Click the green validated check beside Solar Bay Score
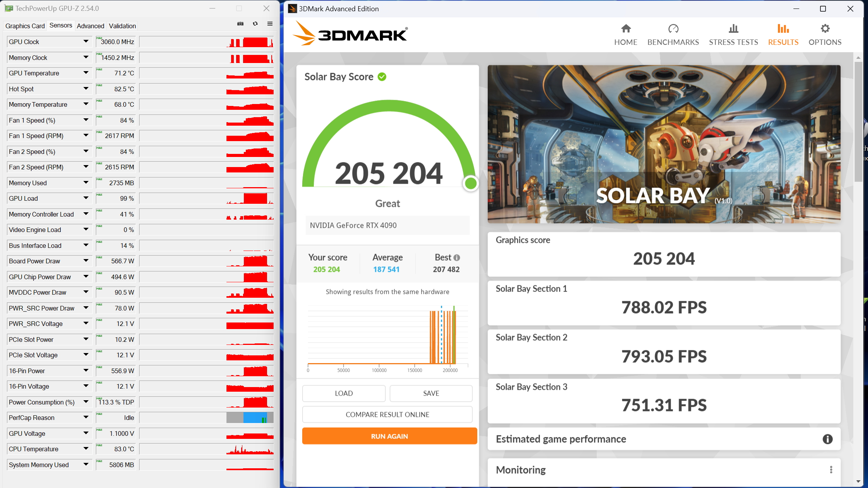Image resolution: width=868 pixels, height=488 pixels. tap(382, 77)
